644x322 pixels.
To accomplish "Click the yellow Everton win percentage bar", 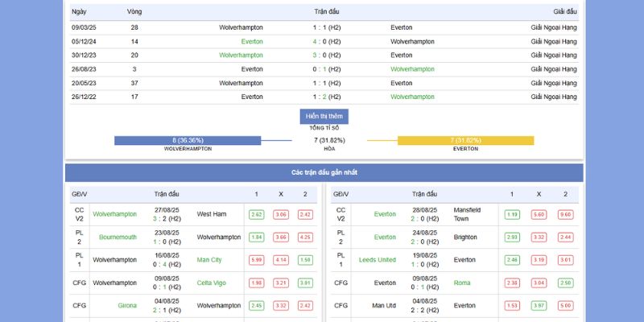I will 465,140.
